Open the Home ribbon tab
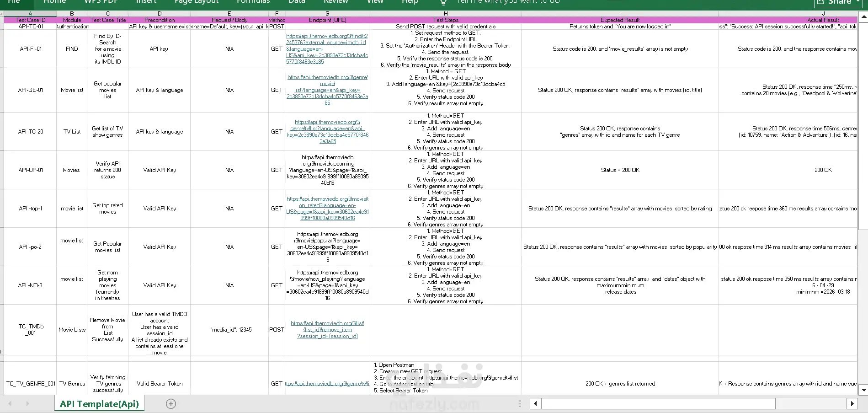The height and width of the screenshot is (413, 868). pos(55,2)
